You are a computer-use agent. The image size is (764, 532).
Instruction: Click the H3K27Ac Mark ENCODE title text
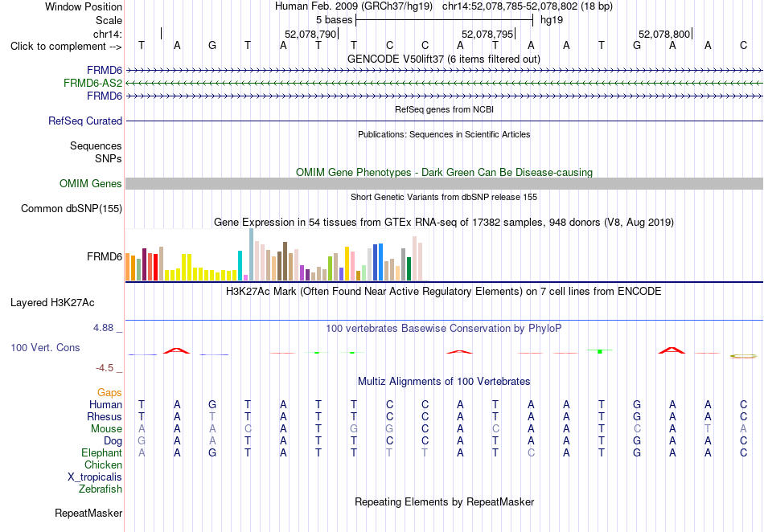[444, 292]
